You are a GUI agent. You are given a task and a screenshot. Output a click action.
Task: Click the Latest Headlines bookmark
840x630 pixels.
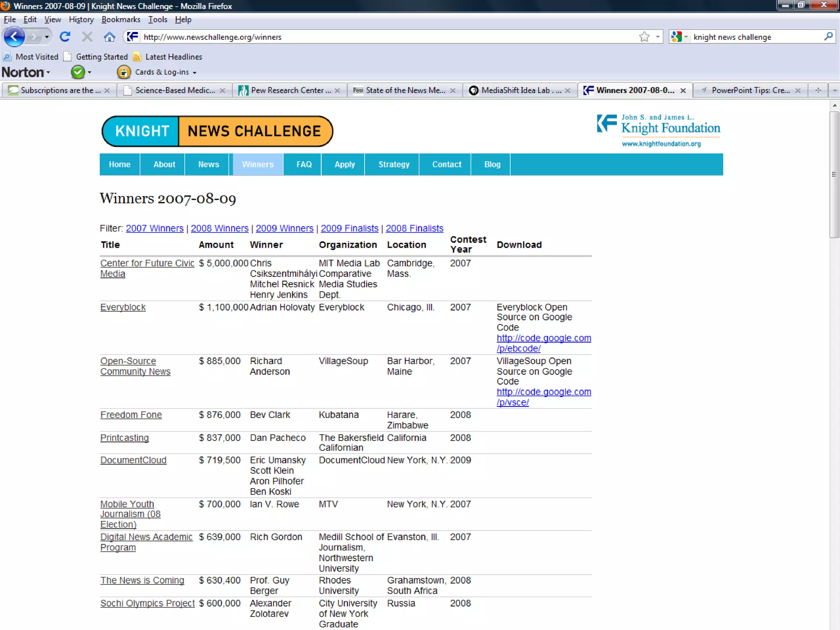click(x=173, y=57)
